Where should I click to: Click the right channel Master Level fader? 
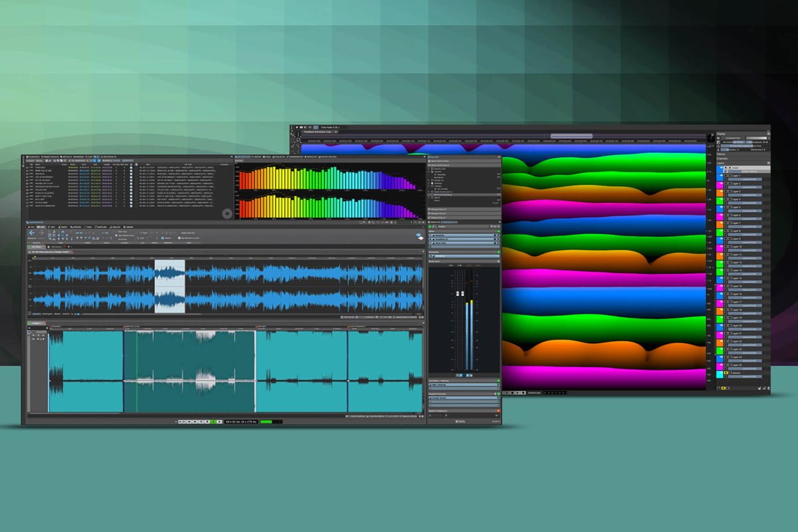463,293
